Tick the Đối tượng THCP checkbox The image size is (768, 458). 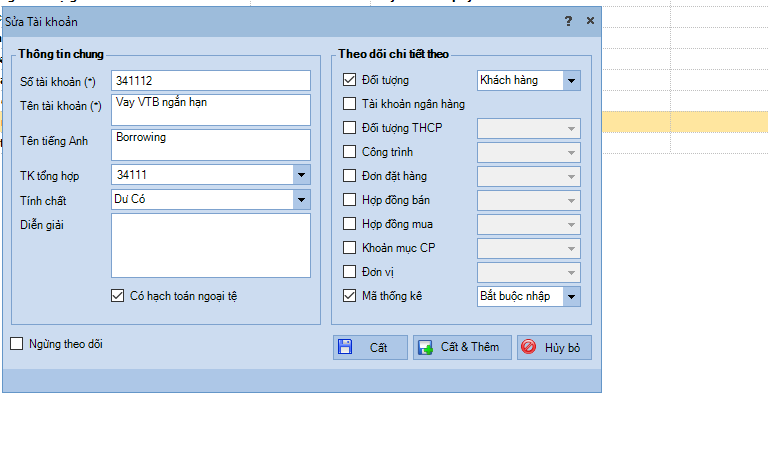[349, 128]
